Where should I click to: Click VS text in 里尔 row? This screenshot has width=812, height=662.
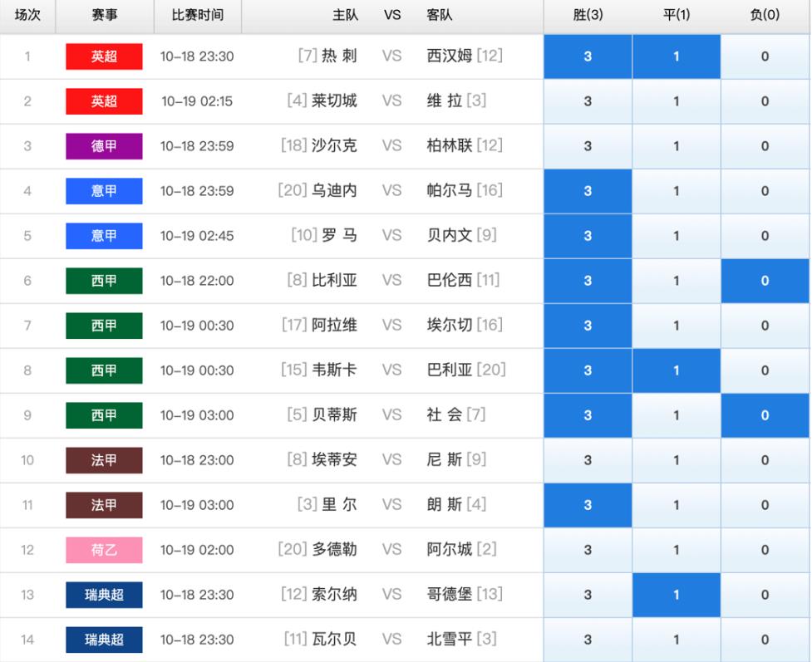point(392,505)
